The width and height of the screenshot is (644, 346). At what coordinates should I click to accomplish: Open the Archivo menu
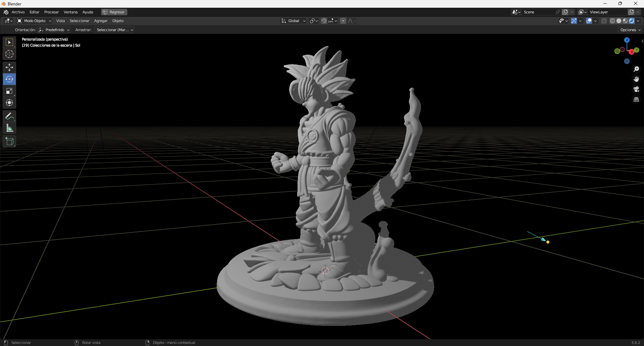(x=18, y=12)
